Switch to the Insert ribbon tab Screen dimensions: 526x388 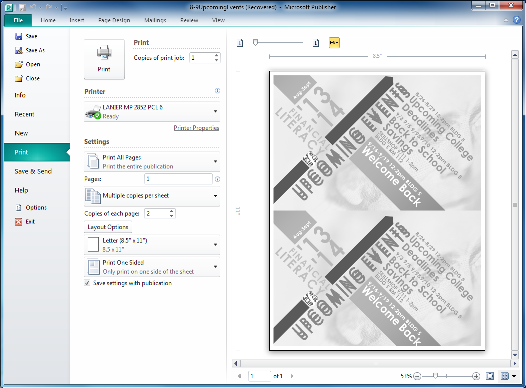(x=77, y=20)
